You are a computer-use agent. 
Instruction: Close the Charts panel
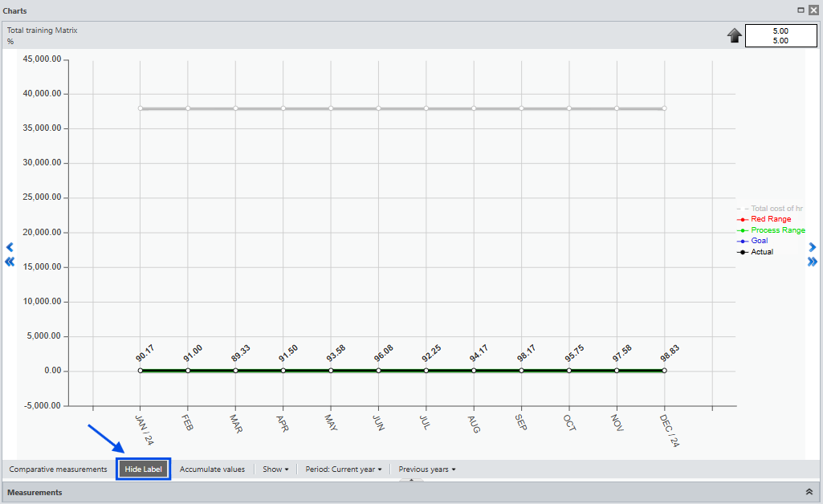click(x=813, y=10)
